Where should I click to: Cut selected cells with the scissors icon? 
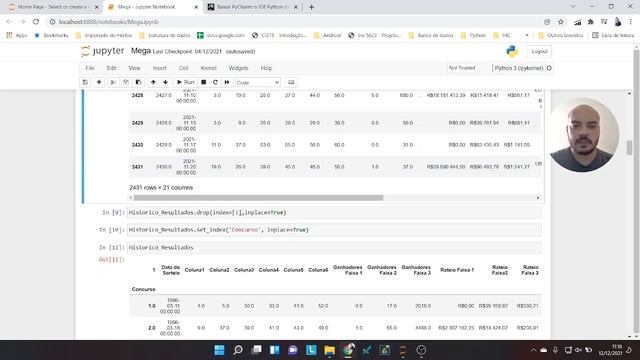tap(113, 82)
